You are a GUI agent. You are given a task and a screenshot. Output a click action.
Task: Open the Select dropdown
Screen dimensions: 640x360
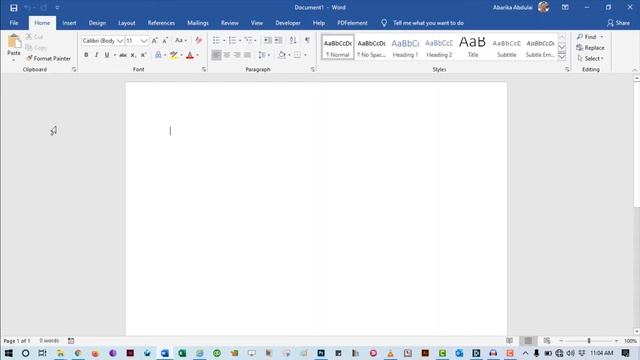point(590,58)
